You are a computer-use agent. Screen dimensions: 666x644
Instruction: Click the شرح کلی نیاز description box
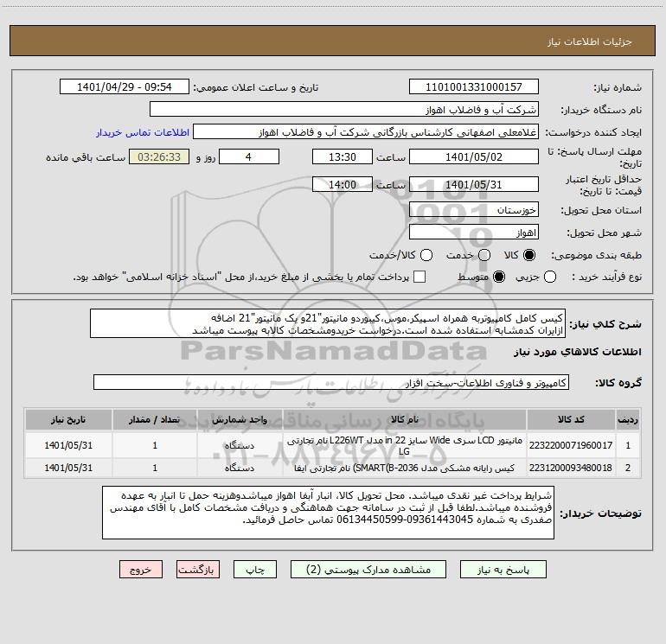click(328, 324)
